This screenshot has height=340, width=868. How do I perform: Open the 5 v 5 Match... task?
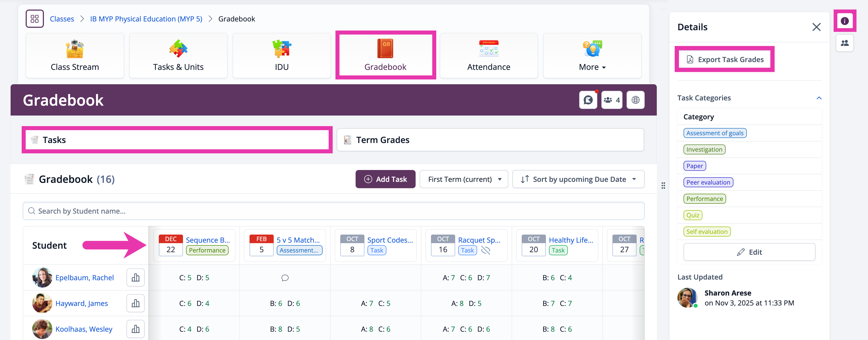click(298, 240)
